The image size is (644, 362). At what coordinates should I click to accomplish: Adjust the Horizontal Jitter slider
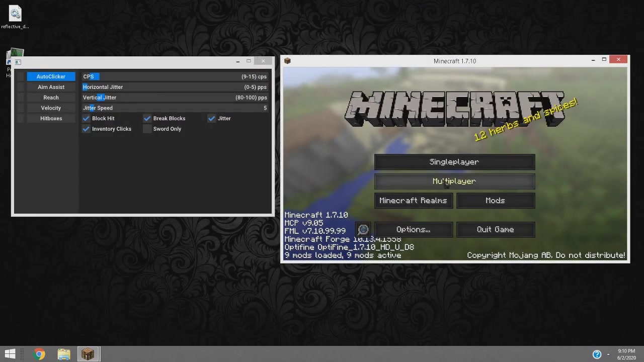(175, 87)
